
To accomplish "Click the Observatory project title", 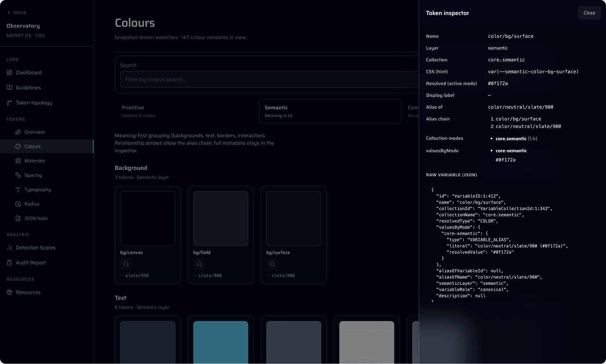I will tap(23, 26).
